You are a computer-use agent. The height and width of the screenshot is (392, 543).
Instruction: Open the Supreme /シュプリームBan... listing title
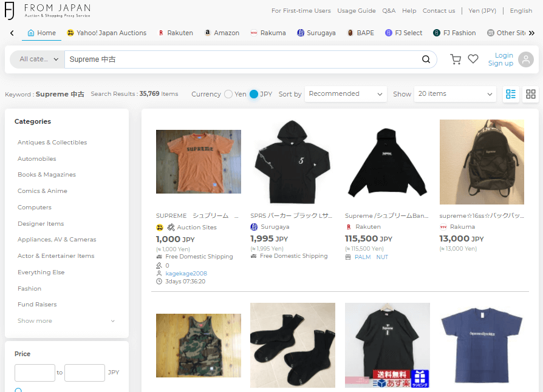[x=386, y=215]
